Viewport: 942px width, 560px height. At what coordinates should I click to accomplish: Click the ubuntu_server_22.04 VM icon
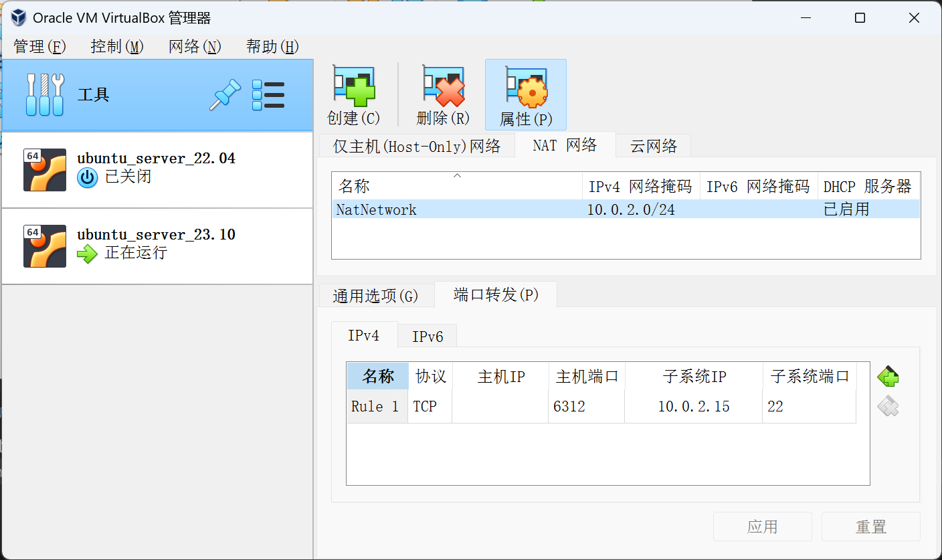45,170
